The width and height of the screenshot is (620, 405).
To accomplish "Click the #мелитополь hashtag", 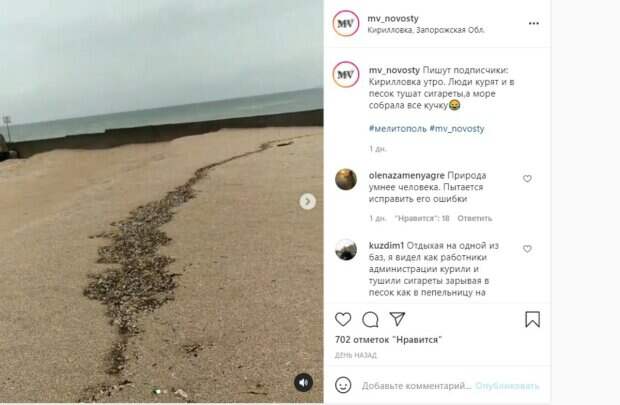I will (x=397, y=129).
